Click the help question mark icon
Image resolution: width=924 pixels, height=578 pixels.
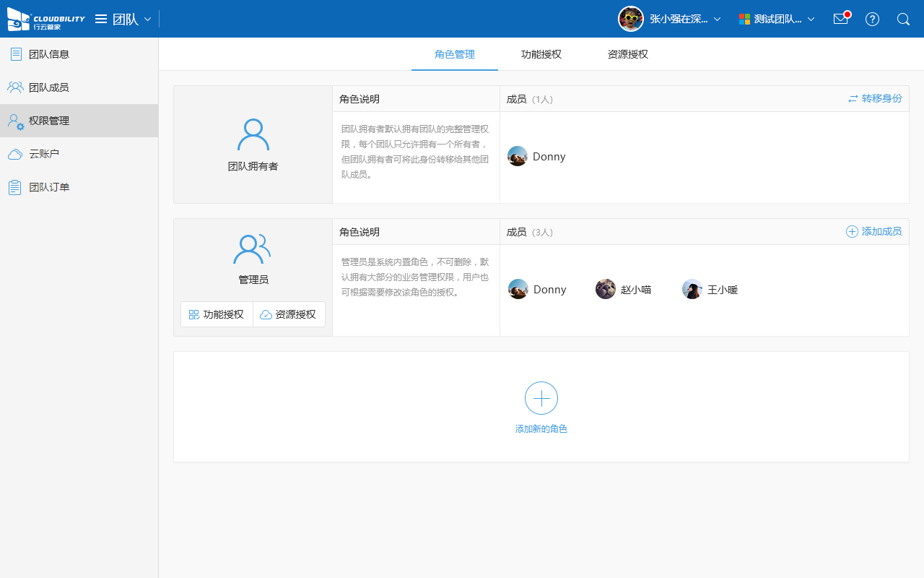[872, 19]
